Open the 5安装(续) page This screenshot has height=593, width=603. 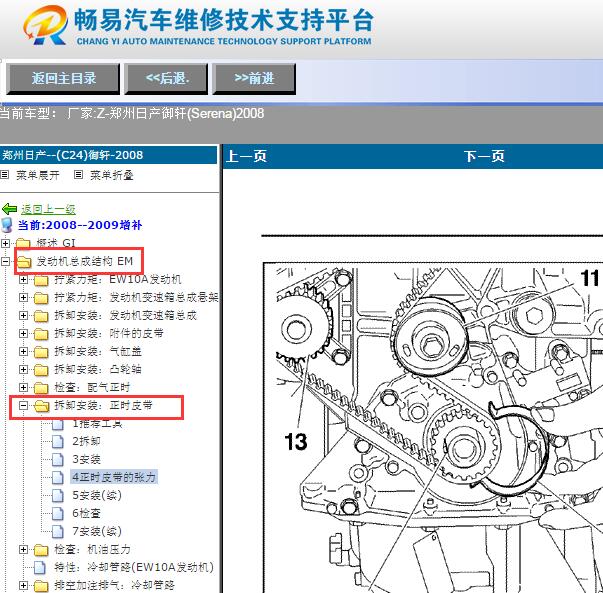click(x=97, y=495)
